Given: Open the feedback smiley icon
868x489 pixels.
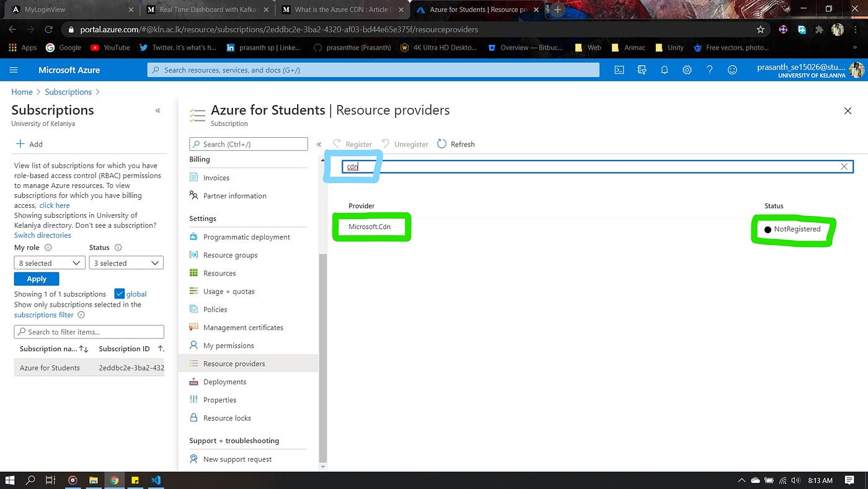Looking at the screenshot, I should coord(732,70).
